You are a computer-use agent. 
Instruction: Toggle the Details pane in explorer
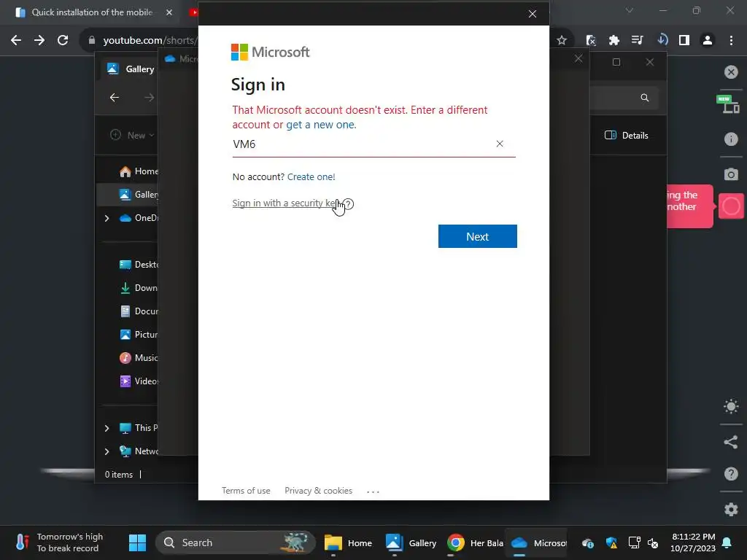click(x=626, y=135)
